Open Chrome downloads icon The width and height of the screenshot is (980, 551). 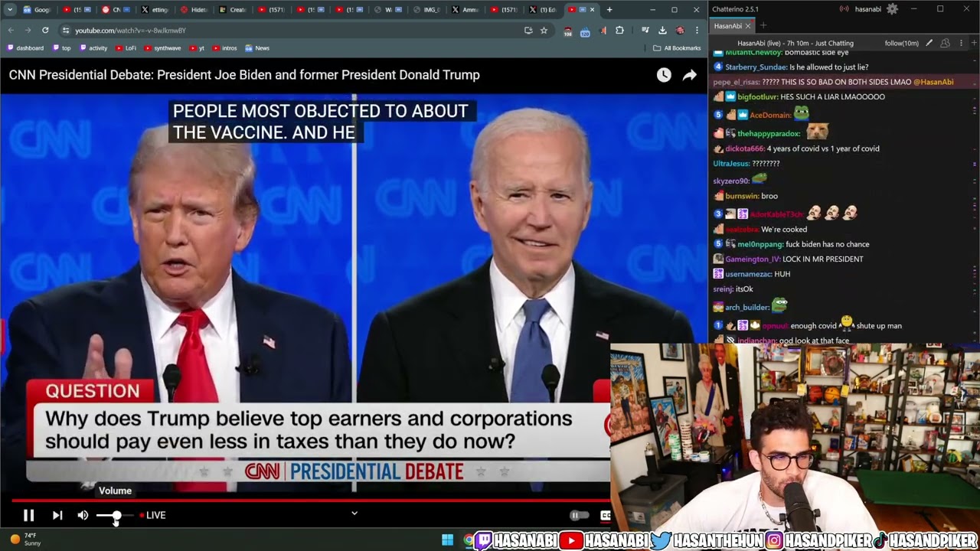(x=662, y=30)
